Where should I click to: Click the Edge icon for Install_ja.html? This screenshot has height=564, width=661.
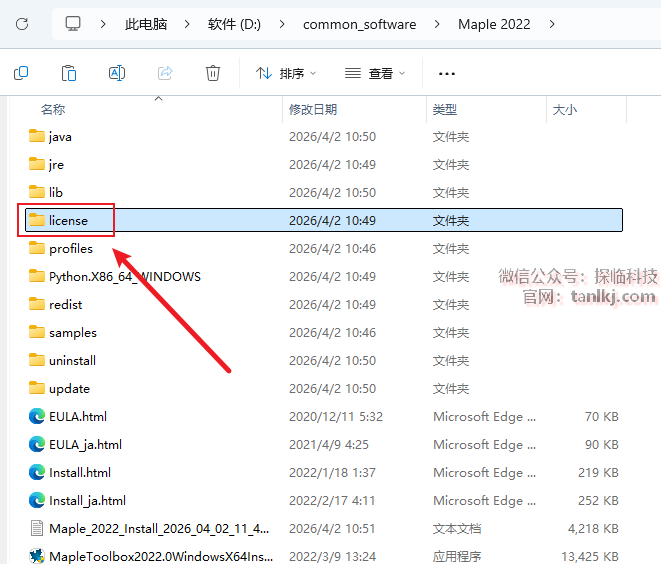[37, 500]
